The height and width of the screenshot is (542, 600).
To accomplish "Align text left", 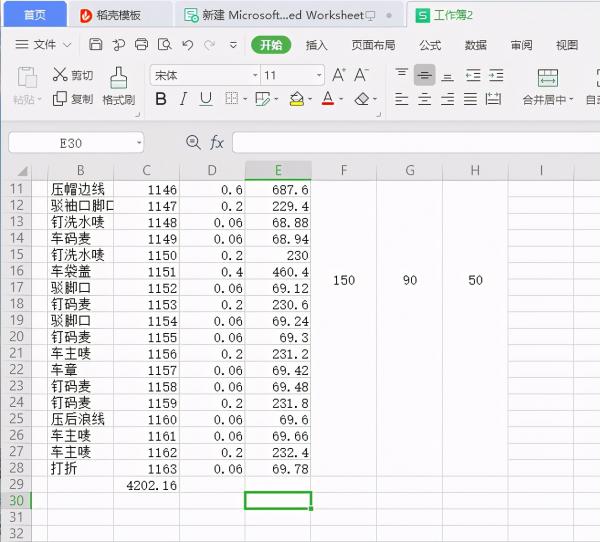I will pyautogui.click(x=401, y=99).
